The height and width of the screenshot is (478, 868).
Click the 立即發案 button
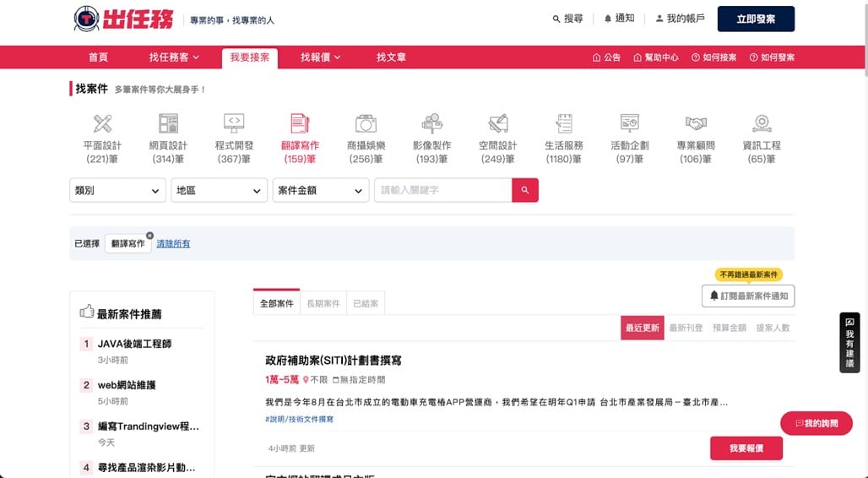pos(756,19)
